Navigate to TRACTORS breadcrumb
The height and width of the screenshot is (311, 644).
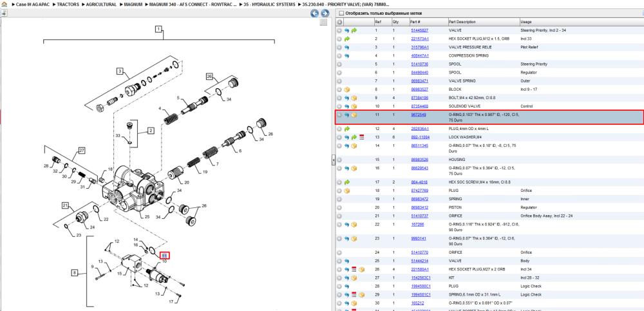pyautogui.click(x=68, y=4)
